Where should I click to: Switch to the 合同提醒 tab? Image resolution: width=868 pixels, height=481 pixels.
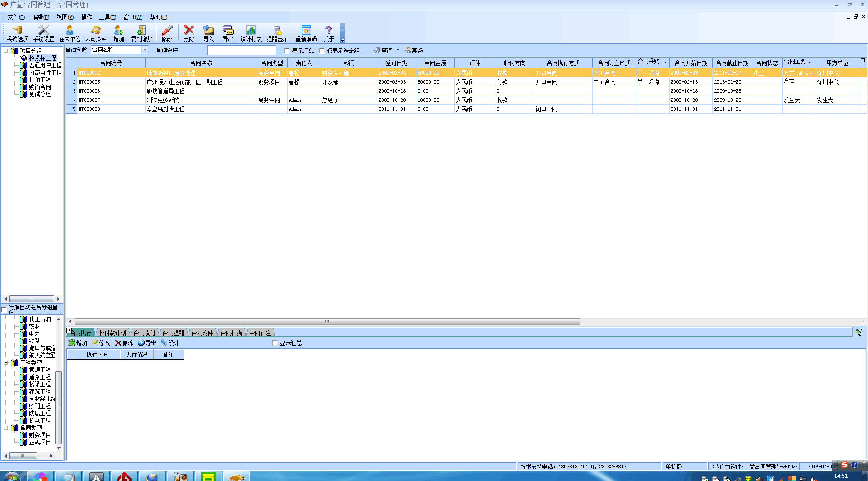[x=173, y=333]
